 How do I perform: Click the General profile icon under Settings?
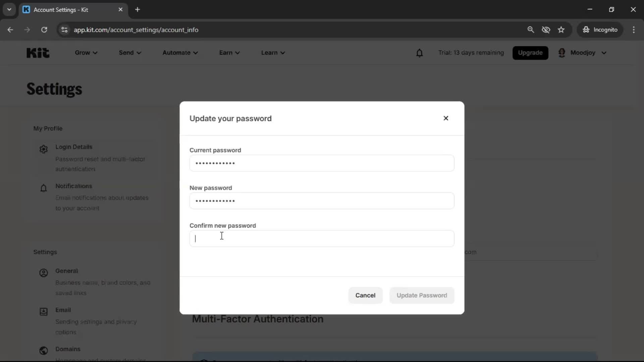coord(43,273)
